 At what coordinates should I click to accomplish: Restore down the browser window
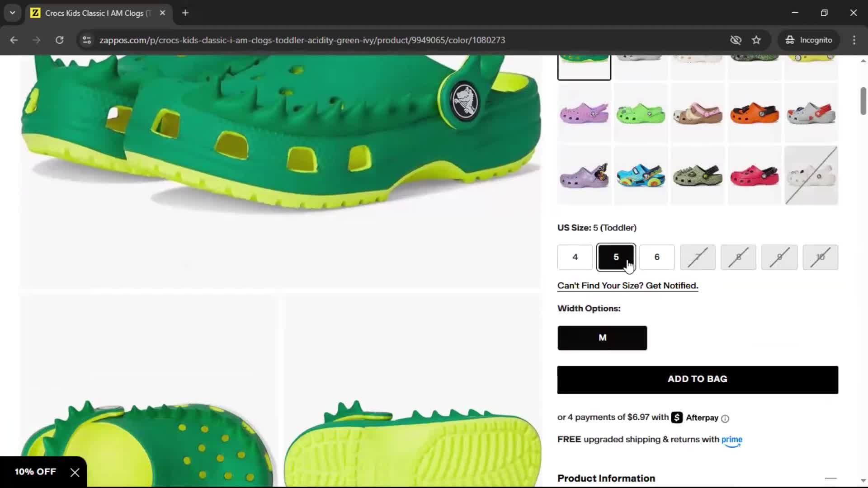[824, 13]
